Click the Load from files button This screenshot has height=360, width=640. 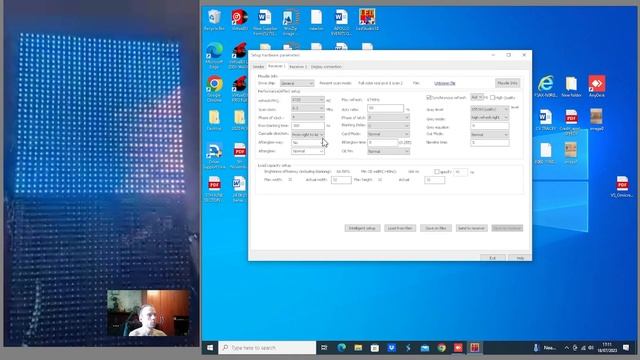400,228
